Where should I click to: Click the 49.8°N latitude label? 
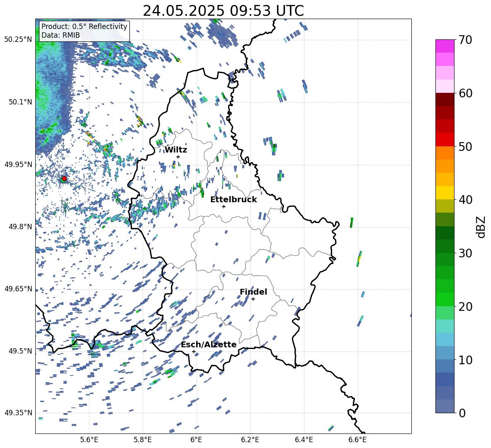(x=20, y=227)
